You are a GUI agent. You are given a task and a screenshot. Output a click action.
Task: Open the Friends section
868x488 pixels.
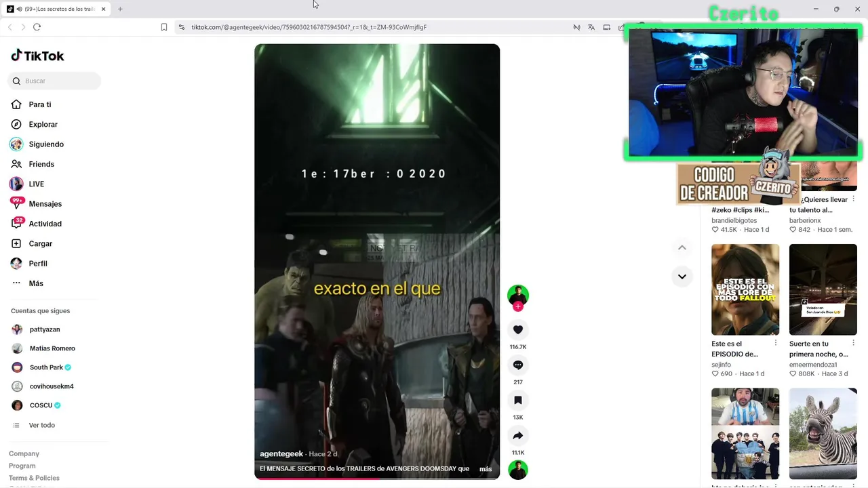click(x=41, y=164)
